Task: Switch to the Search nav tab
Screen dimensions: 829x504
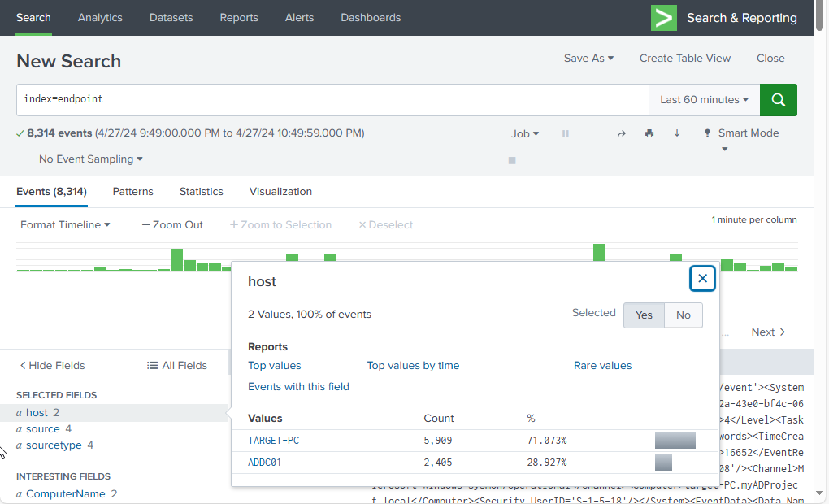Action: click(x=33, y=17)
